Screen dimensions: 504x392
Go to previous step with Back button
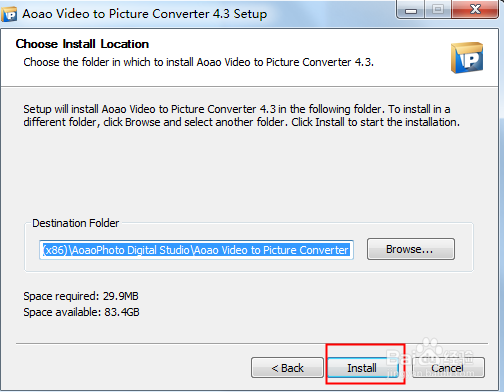(287, 368)
